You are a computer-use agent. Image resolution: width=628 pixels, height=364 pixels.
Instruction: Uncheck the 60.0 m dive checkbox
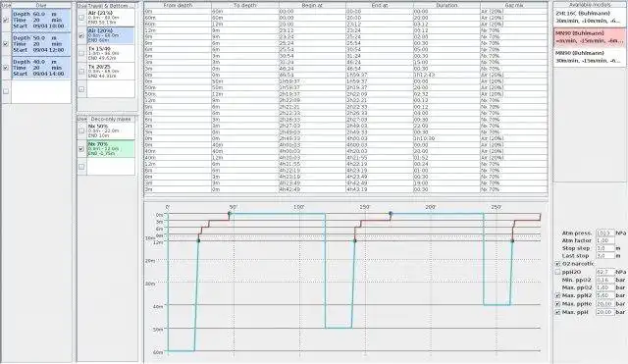tap(6, 20)
